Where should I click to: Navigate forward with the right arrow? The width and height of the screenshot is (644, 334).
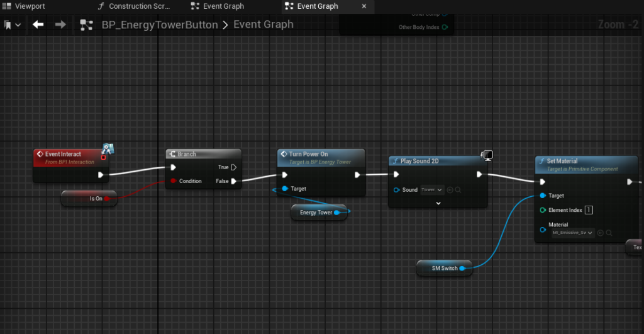click(x=60, y=25)
